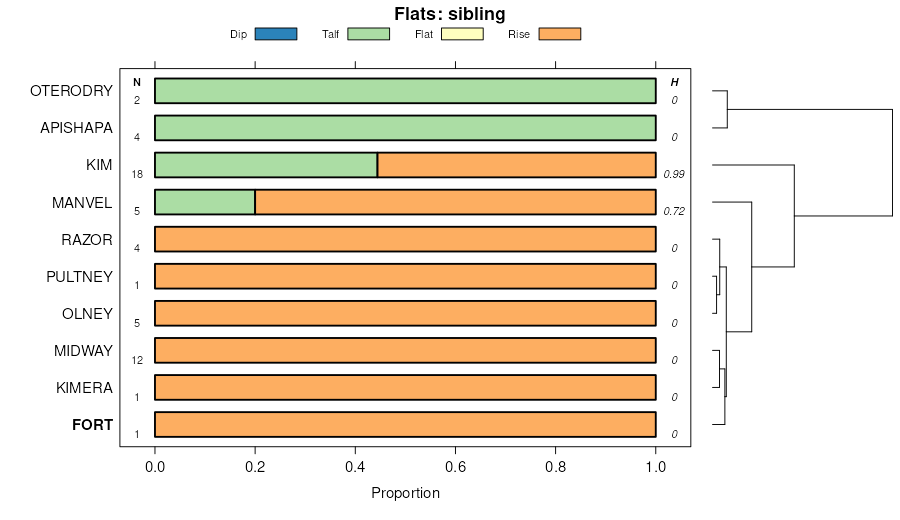Click the 0.4 x-axis tick label
Viewport: 900px width, 520px height.
355,467
